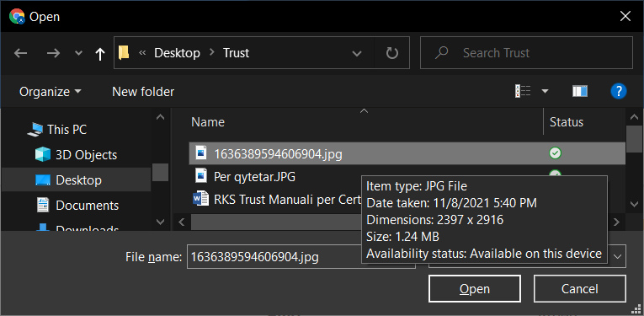Click Per qytetar.JPG image icon
Viewport: 644px width, 316px height.
201,176
